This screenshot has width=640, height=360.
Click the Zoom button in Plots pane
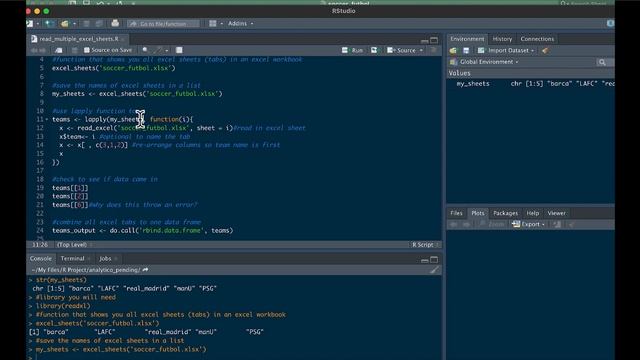click(492, 224)
